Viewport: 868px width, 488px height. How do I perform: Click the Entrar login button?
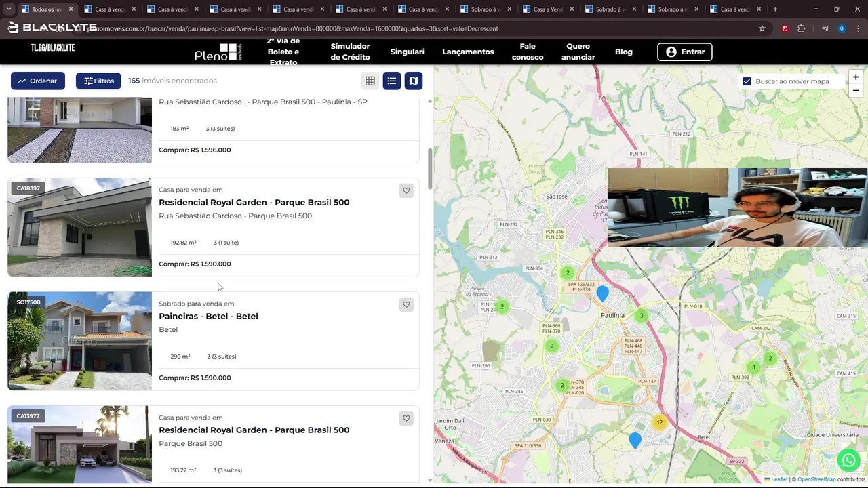coord(685,52)
